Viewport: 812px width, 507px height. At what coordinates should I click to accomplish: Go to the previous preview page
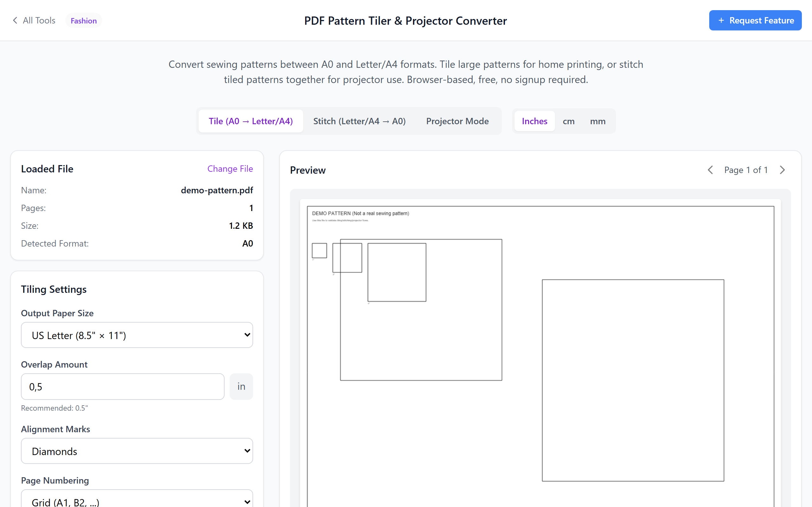click(x=710, y=170)
